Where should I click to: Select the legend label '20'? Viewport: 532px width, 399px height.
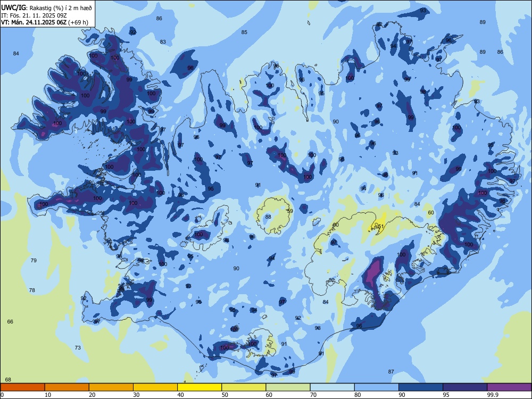92,395
